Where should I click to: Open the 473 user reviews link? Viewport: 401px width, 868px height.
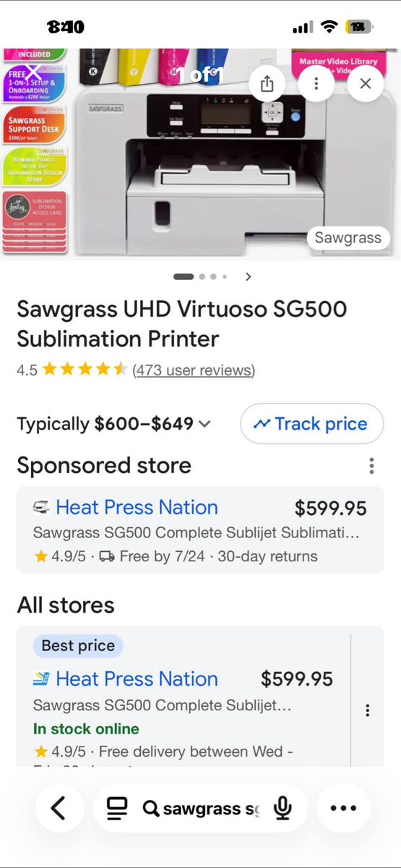(x=194, y=370)
